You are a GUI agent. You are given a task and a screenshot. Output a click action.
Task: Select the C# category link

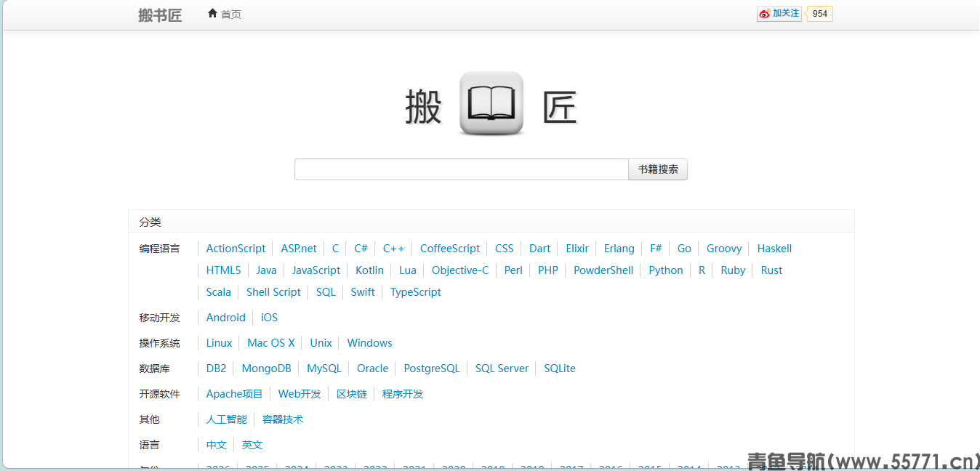361,249
